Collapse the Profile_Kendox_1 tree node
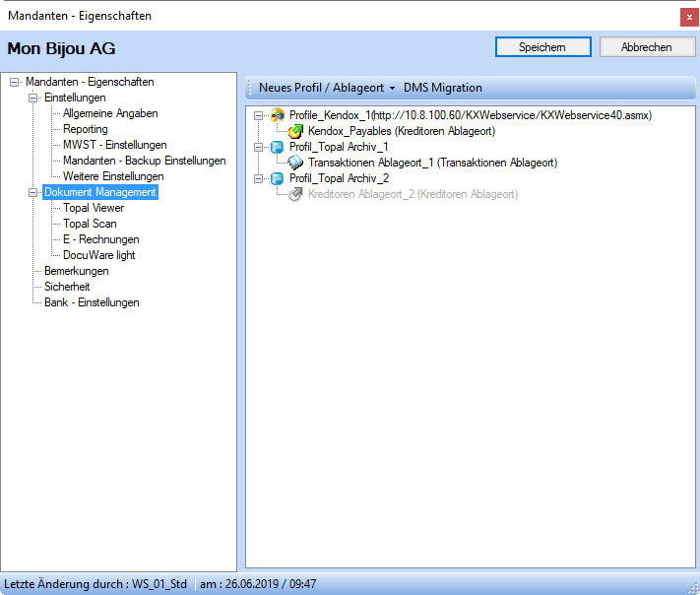The width and height of the screenshot is (700, 595). click(x=258, y=115)
